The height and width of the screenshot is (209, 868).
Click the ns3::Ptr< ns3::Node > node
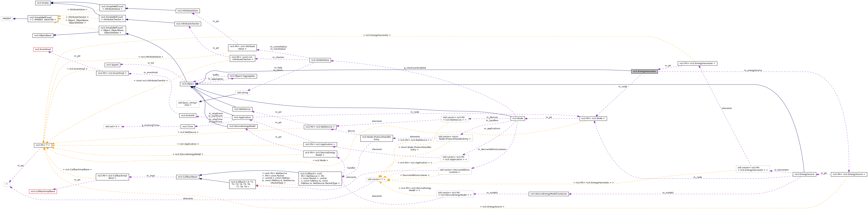593,119
